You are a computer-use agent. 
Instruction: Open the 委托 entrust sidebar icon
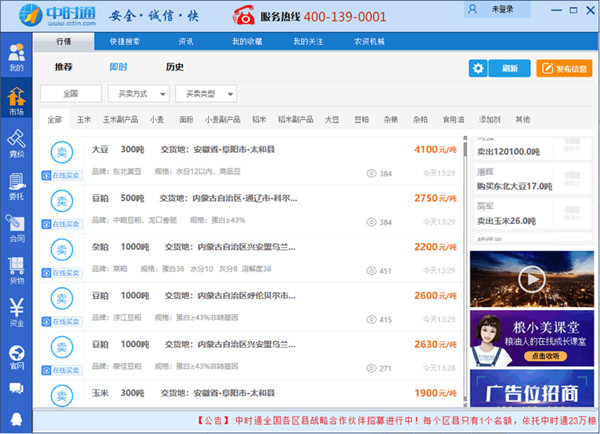16,186
